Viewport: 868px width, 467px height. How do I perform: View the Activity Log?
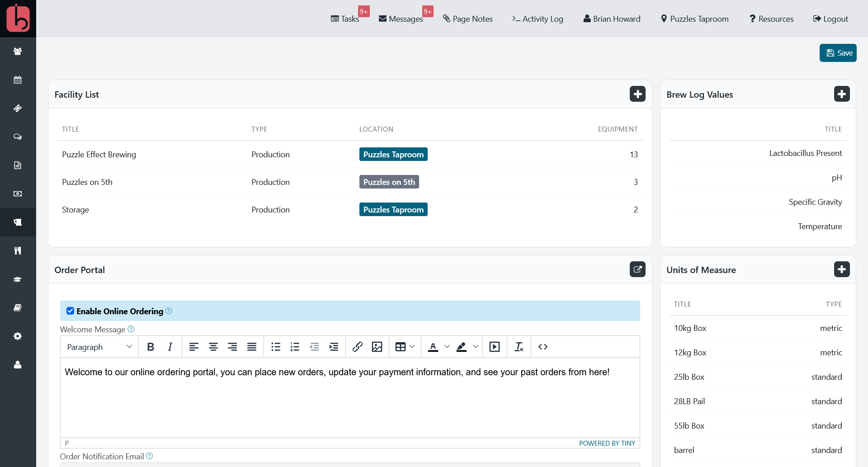(538, 19)
